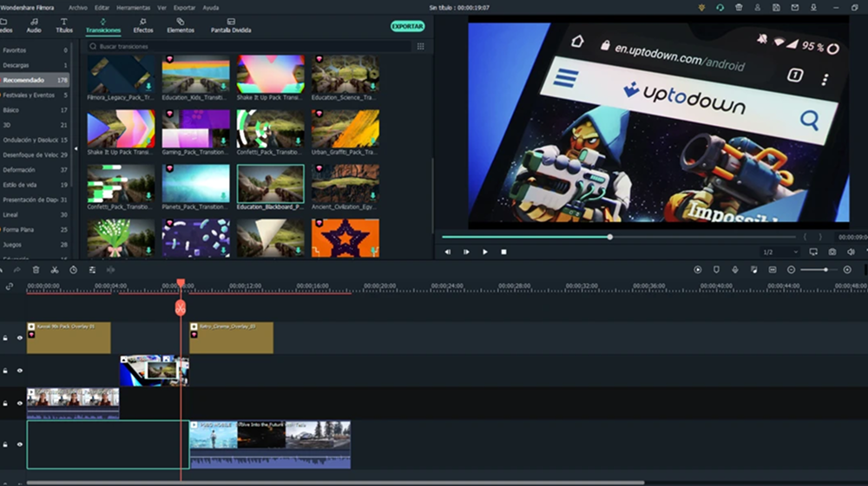Screen dimensions: 868x486
Task: Click the trash-shaped icon in title bar
Action: (x=739, y=8)
